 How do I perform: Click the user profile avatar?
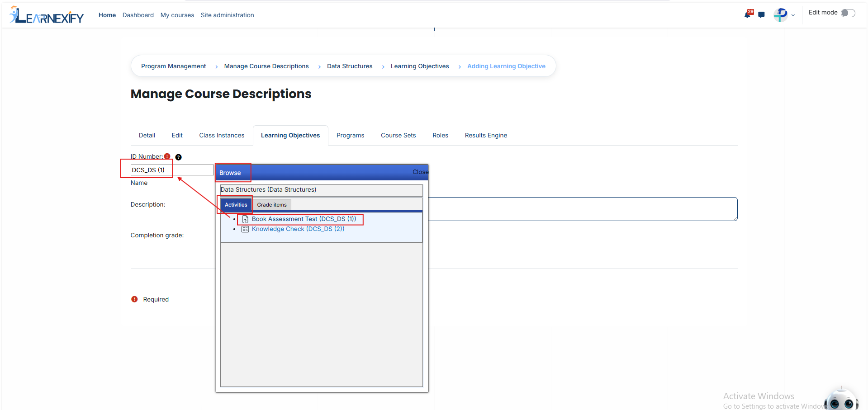(x=780, y=15)
